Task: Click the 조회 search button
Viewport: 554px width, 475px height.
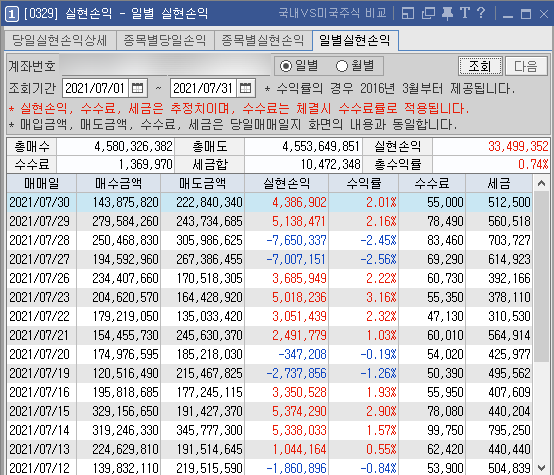Action: 480,66
